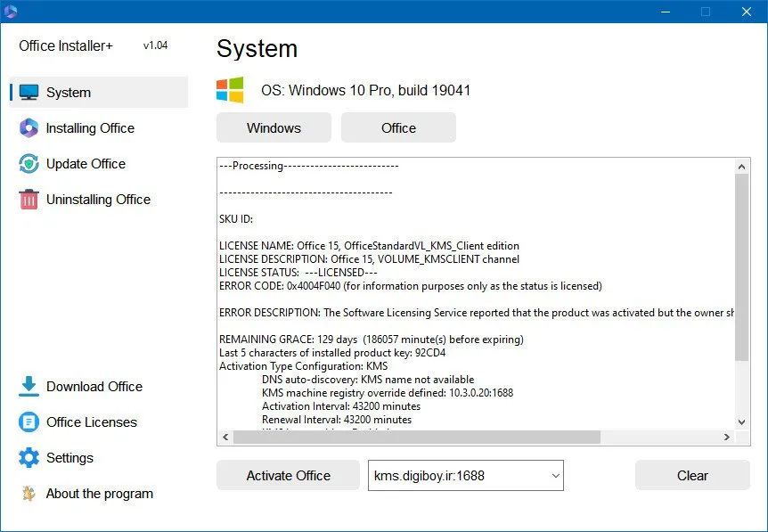
Task: Click the log's scroll right arrow
Action: [x=727, y=437]
